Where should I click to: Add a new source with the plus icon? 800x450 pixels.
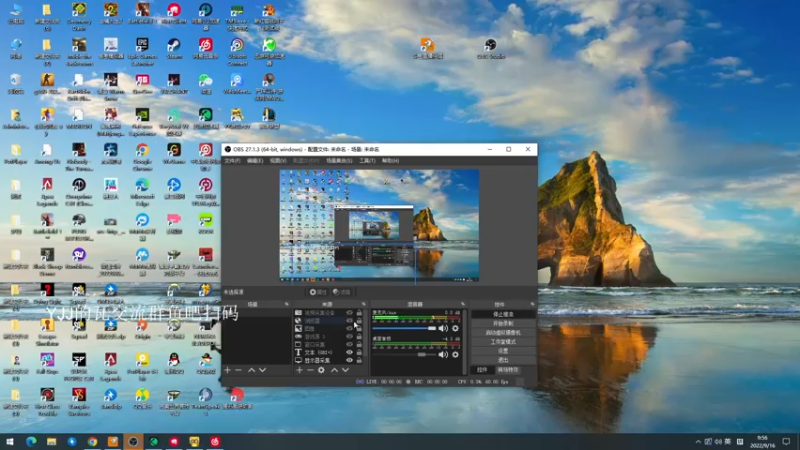point(299,370)
